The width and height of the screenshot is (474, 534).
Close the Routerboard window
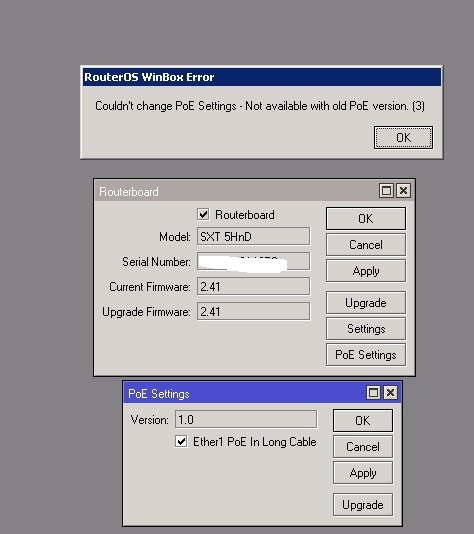click(x=404, y=190)
